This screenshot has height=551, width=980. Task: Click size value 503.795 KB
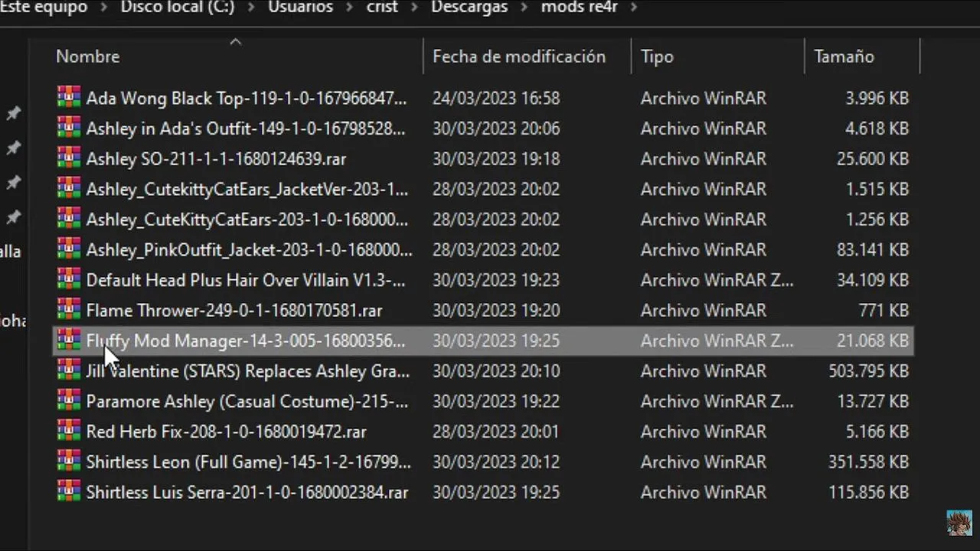click(868, 371)
